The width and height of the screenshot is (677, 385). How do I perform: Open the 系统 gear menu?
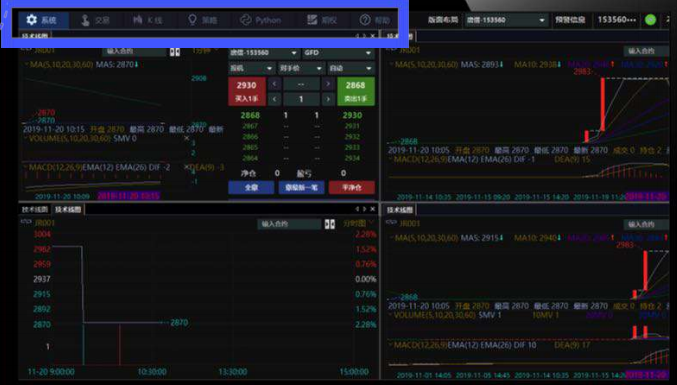(x=42, y=20)
